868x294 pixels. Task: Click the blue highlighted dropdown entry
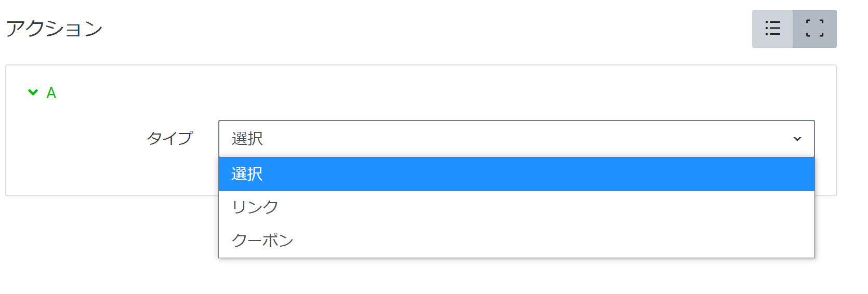[x=516, y=174]
